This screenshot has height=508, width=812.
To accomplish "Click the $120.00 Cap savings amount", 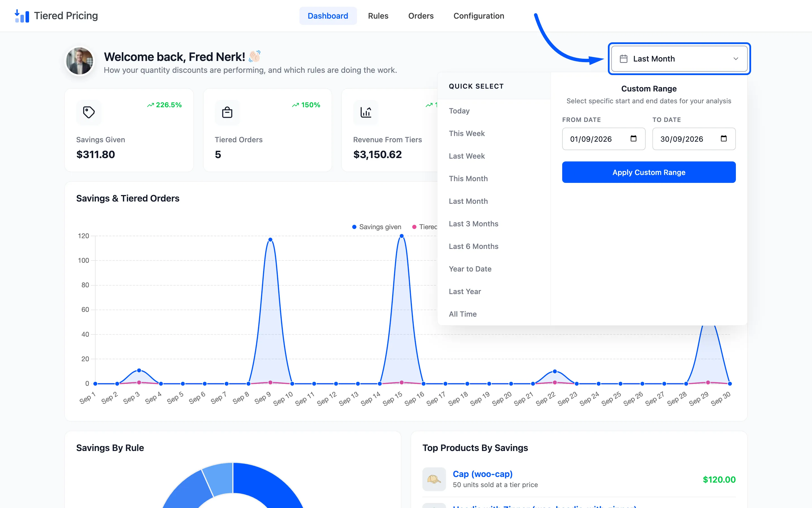I will pyautogui.click(x=719, y=479).
